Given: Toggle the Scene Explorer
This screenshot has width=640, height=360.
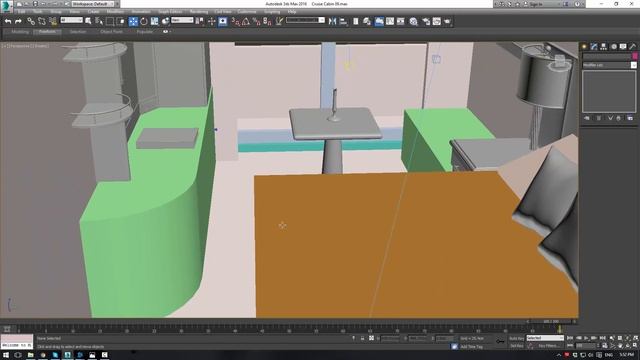Looking at the screenshot, I should (356, 21).
